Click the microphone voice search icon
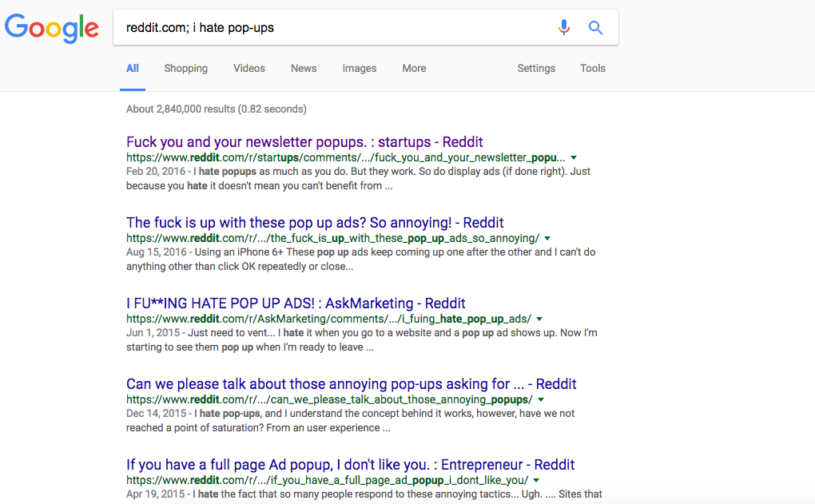The image size is (815, 504). pyautogui.click(x=564, y=28)
